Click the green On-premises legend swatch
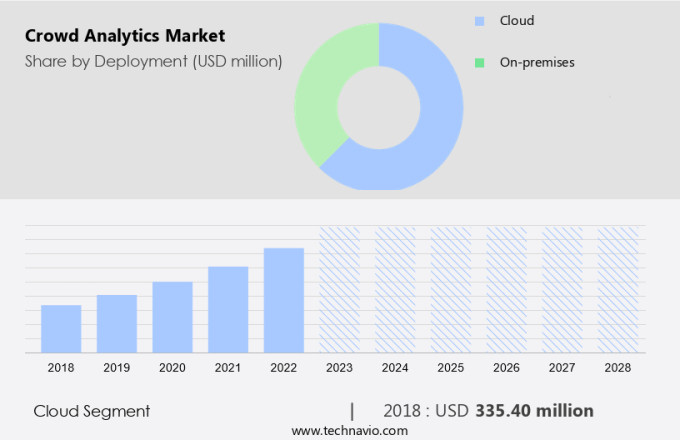The width and height of the screenshot is (680, 440). (480, 62)
